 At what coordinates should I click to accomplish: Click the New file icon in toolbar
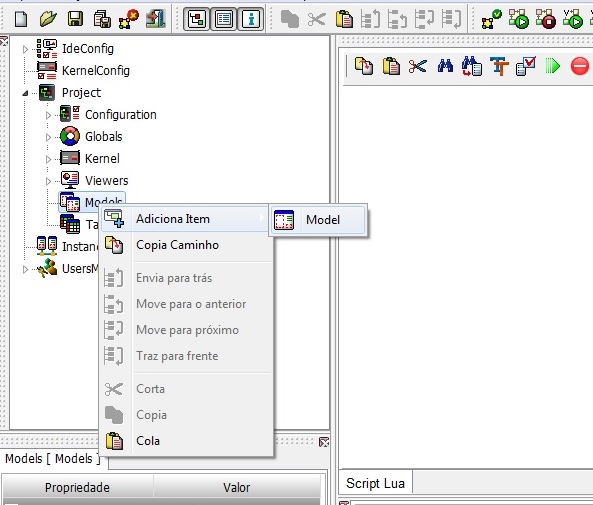(x=21, y=19)
